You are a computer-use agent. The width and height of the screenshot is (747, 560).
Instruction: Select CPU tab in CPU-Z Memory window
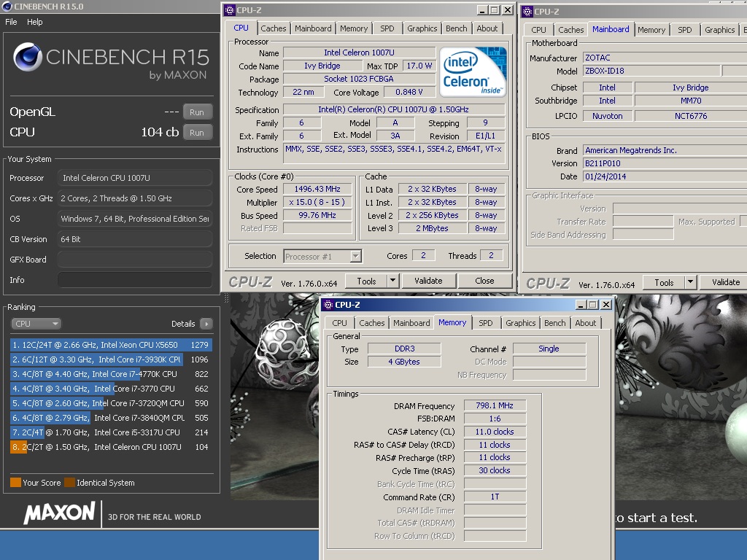click(x=340, y=323)
